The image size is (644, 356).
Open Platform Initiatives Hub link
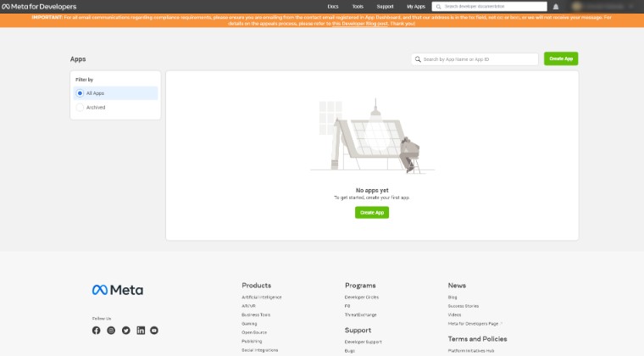pyautogui.click(x=471, y=351)
